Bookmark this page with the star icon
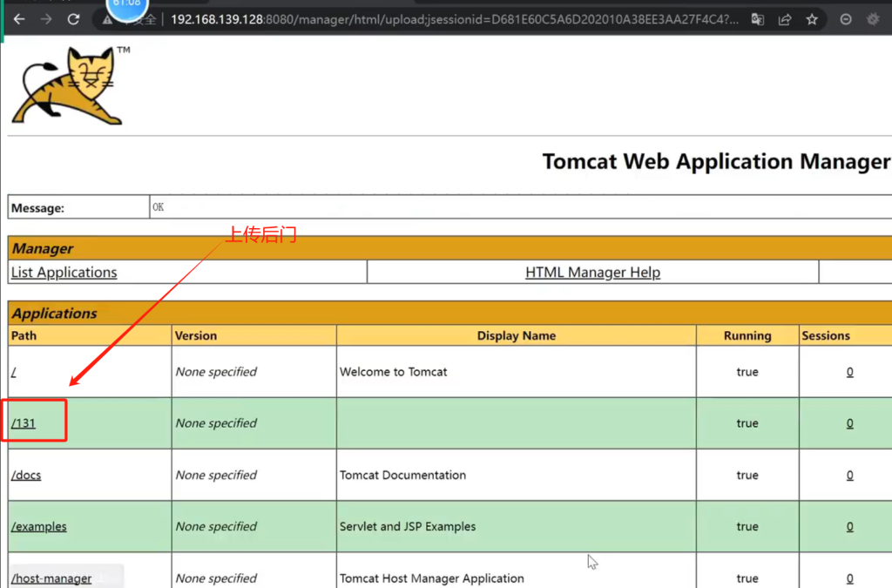This screenshot has width=892, height=588. [x=812, y=19]
